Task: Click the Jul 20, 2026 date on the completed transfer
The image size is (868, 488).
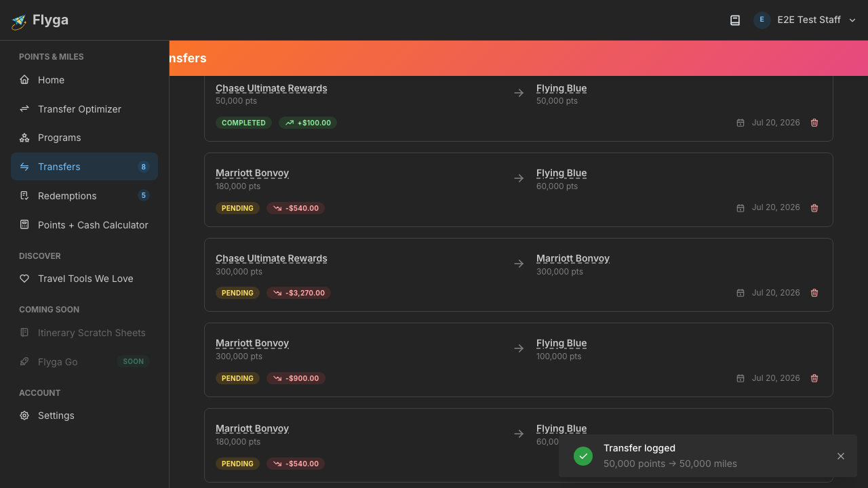Action: (776, 123)
